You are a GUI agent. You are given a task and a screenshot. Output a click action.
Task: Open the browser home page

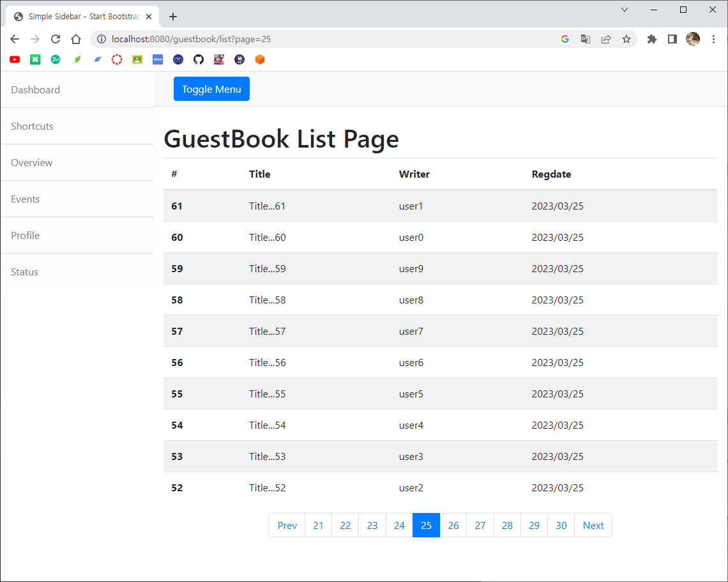(x=76, y=39)
